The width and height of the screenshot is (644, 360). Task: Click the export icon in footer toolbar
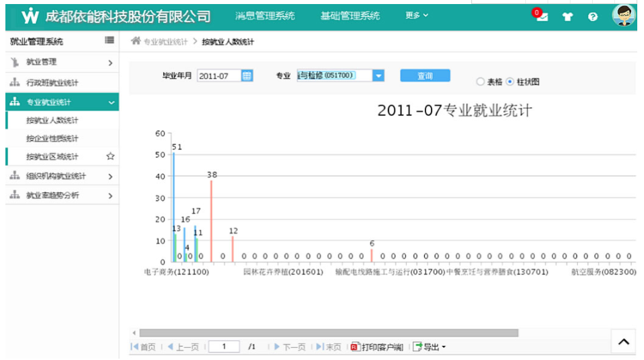(417, 347)
